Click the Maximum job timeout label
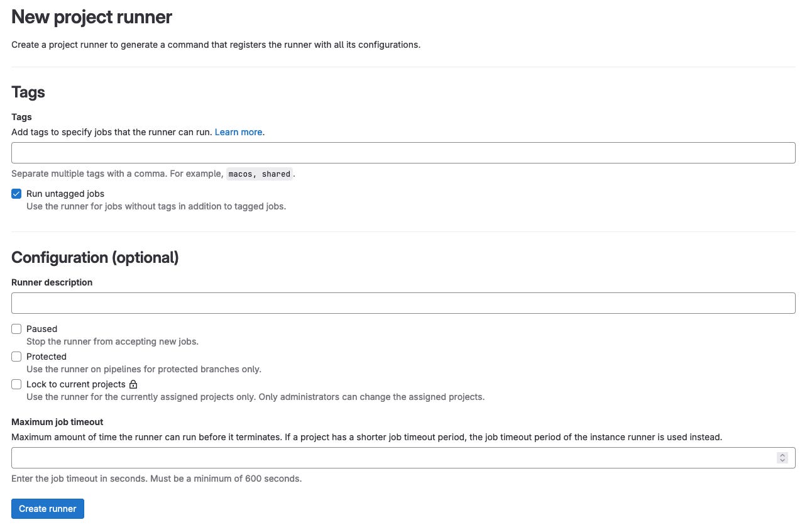 pos(57,422)
